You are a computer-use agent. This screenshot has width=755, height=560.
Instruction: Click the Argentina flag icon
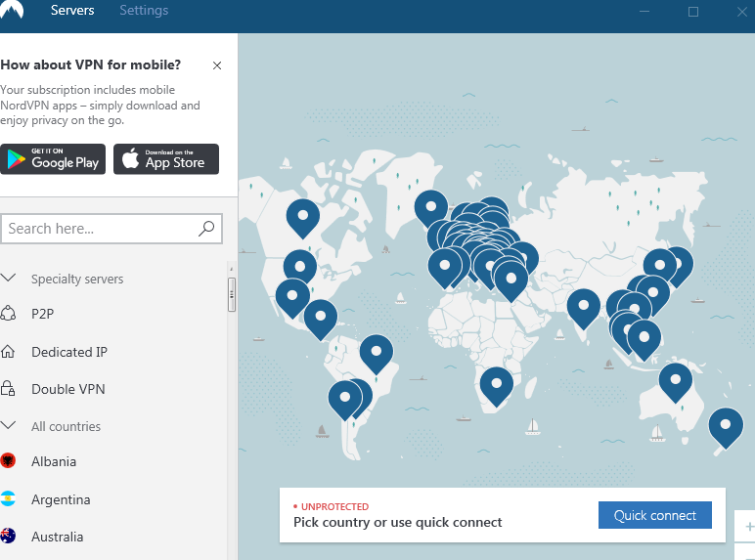(8, 498)
